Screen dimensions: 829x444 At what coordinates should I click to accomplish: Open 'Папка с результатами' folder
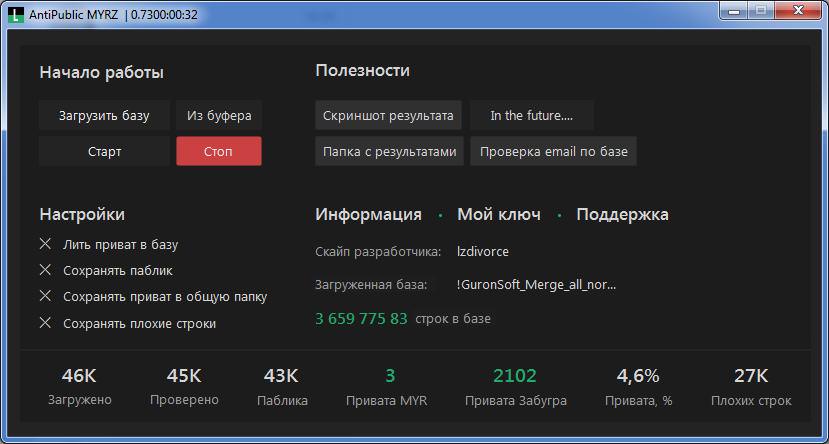[389, 152]
